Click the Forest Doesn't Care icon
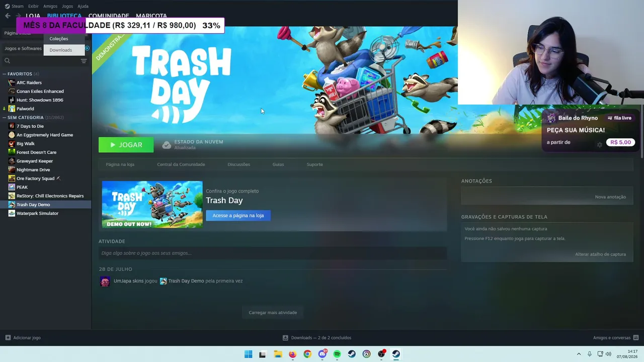 click(12, 152)
